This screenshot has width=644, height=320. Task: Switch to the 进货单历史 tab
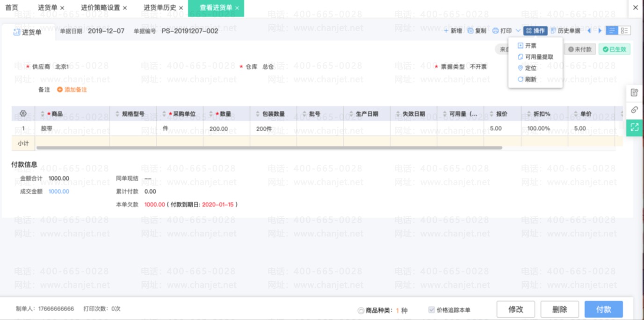tap(160, 7)
